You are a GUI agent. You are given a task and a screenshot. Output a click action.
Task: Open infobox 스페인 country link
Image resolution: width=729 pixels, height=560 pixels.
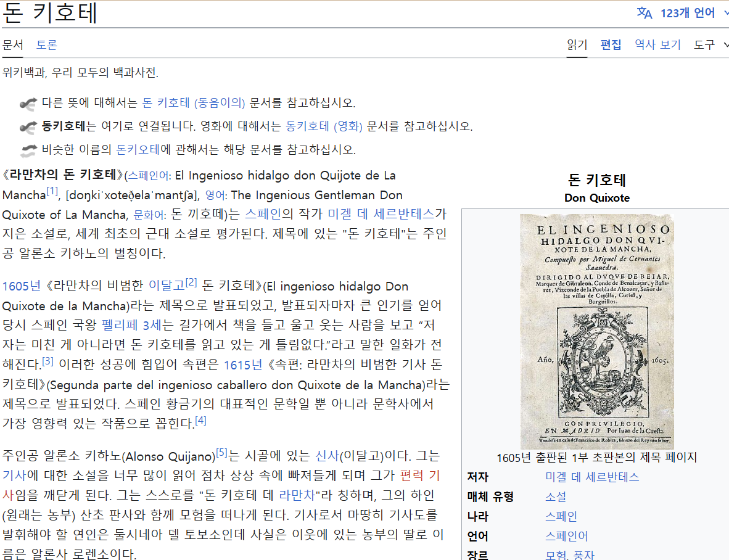pos(561,516)
